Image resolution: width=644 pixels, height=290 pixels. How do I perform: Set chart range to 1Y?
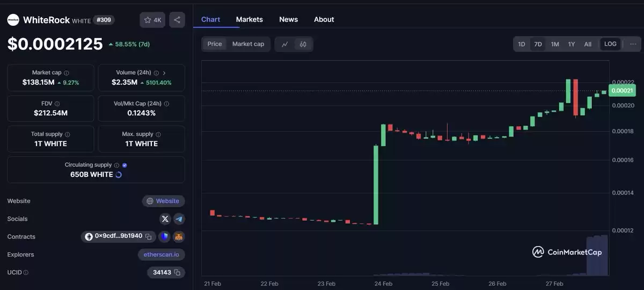click(572, 44)
